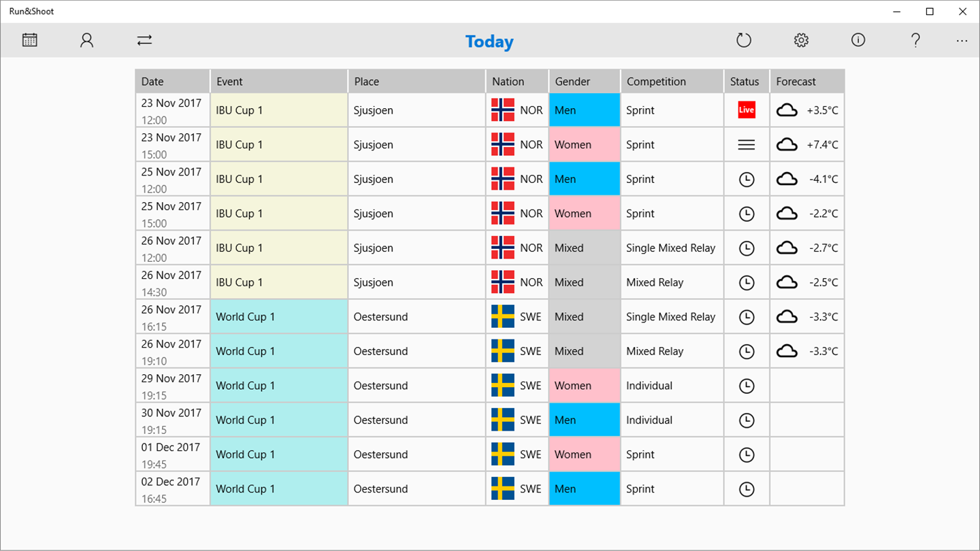Click the red Live status icon
Image resolution: width=980 pixels, height=551 pixels.
click(x=747, y=110)
